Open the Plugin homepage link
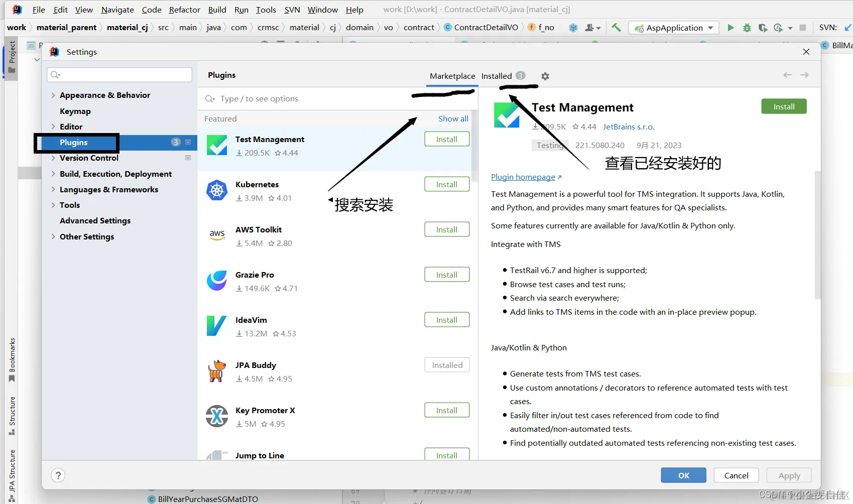Viewport: 853px width, 504px height. click(x=523, y=177)
